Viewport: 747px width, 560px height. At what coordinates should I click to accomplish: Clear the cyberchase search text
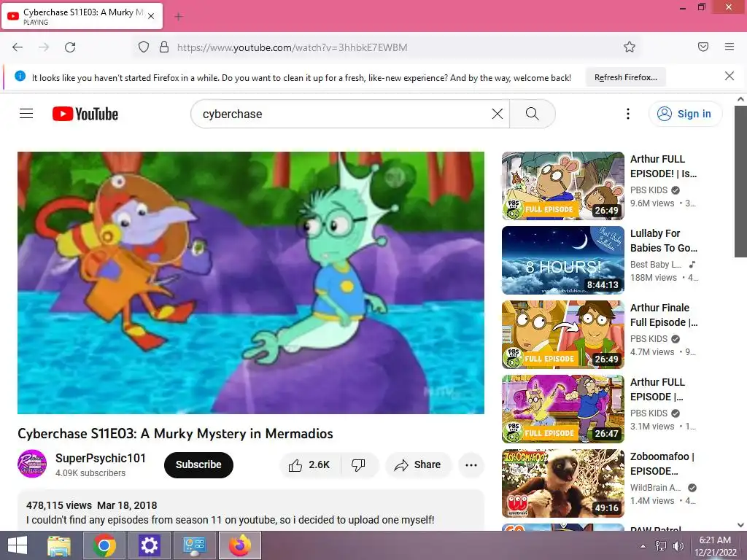[x=497, y=114]
